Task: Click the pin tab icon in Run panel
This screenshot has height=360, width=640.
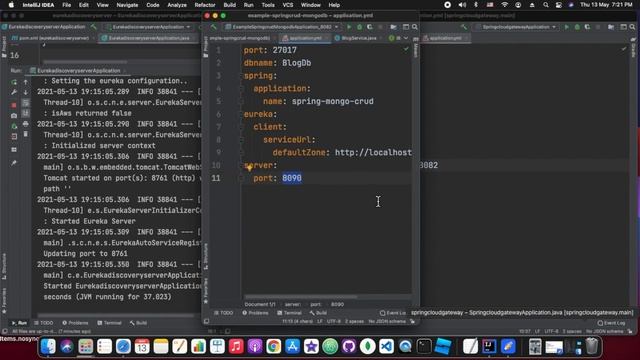Action: [x=14, y=162]
